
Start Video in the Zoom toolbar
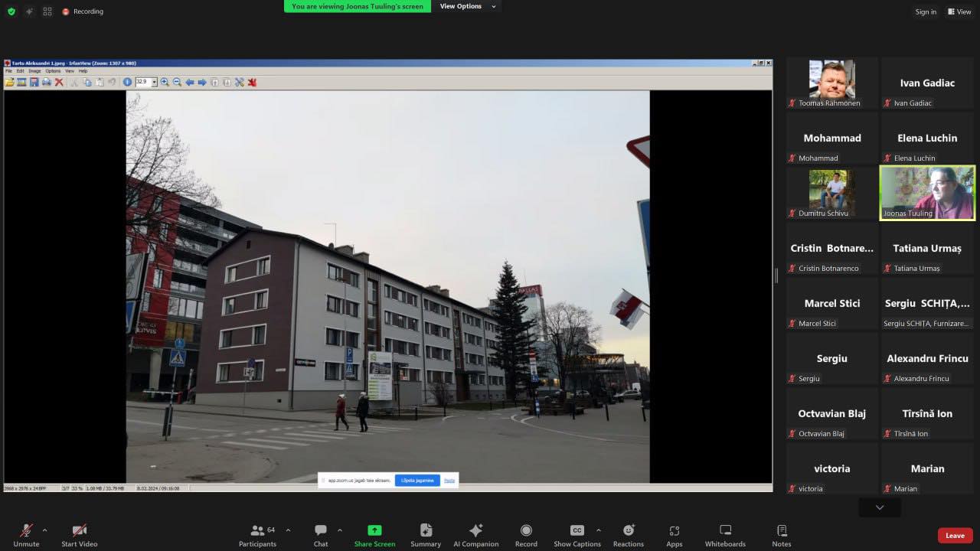[79, 535]
